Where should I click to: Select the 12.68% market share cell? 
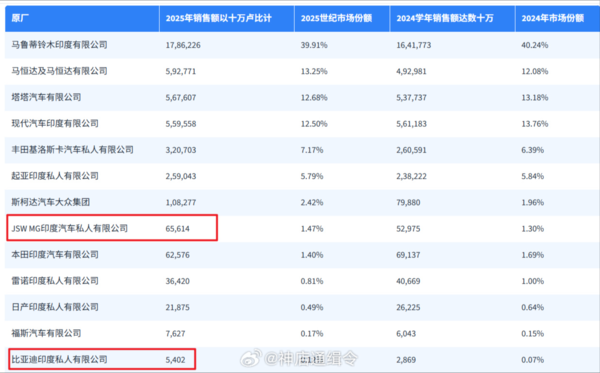(314, 98)
